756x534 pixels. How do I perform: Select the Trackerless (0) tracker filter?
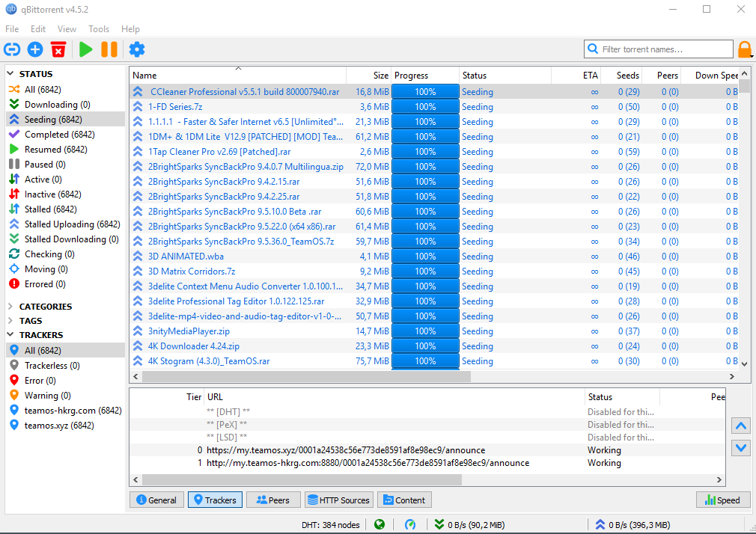(x=65, y=365)
